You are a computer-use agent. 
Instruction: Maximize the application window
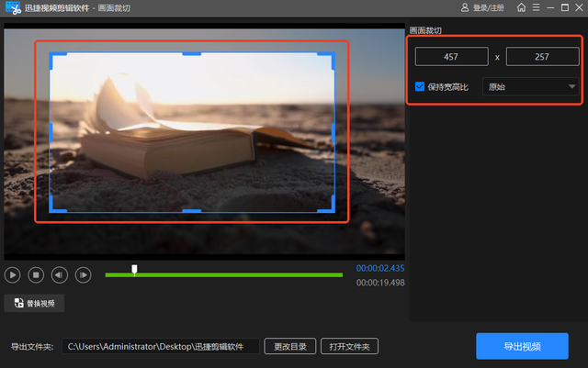click(565, 7)
